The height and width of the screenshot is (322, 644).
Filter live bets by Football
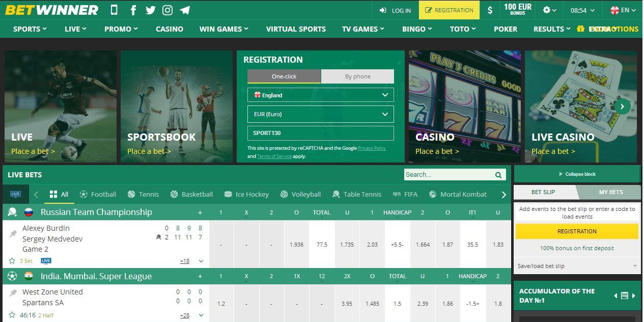coord(98,194)
